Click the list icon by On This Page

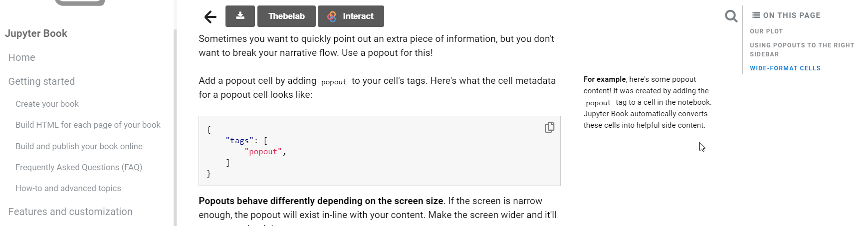pyautogui.click(x=756, y=15)
